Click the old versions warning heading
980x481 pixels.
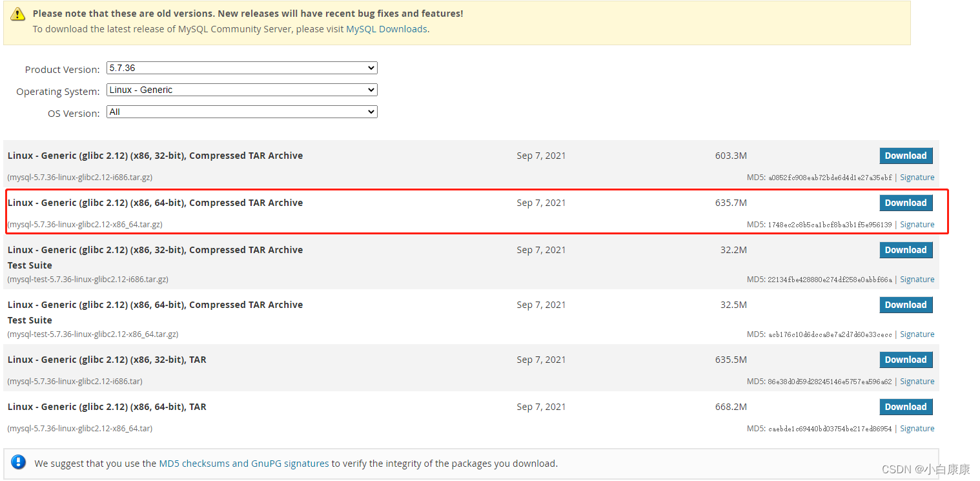(248, 14)
